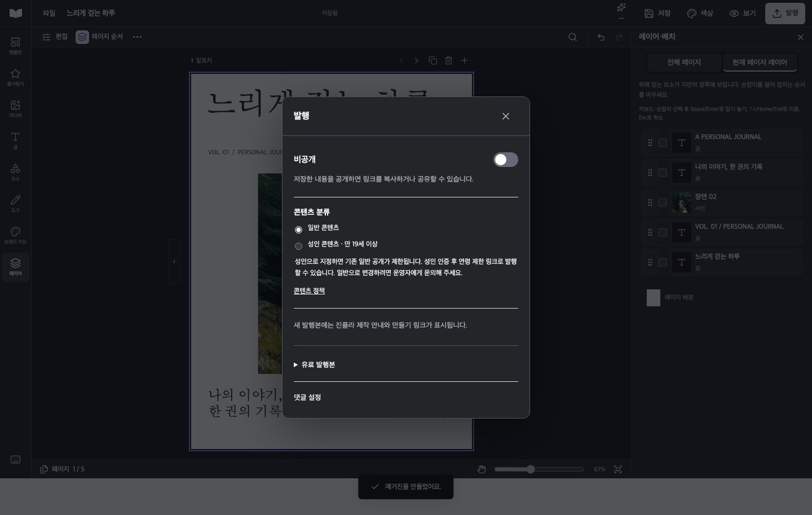Screen dimensions: 812x515
Task: Click the fit-to-screen icon beside 67%
Action: pyautogui.click(x=618, y=469)
